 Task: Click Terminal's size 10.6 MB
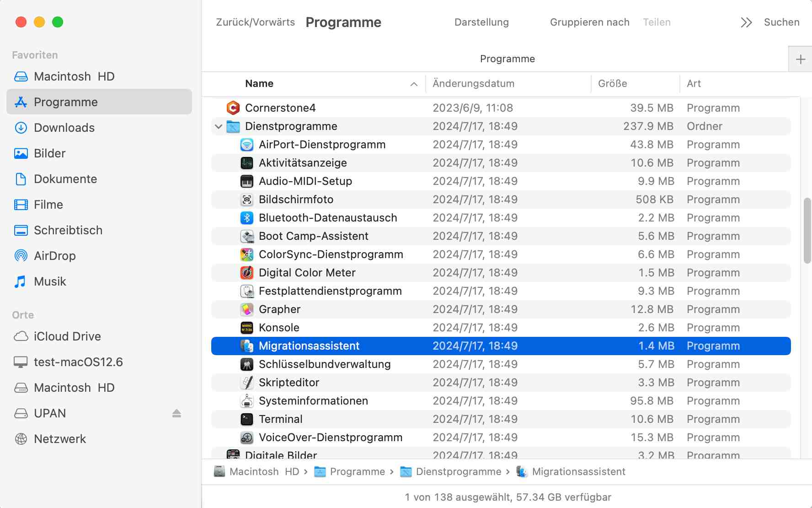[x=652, y=419]
